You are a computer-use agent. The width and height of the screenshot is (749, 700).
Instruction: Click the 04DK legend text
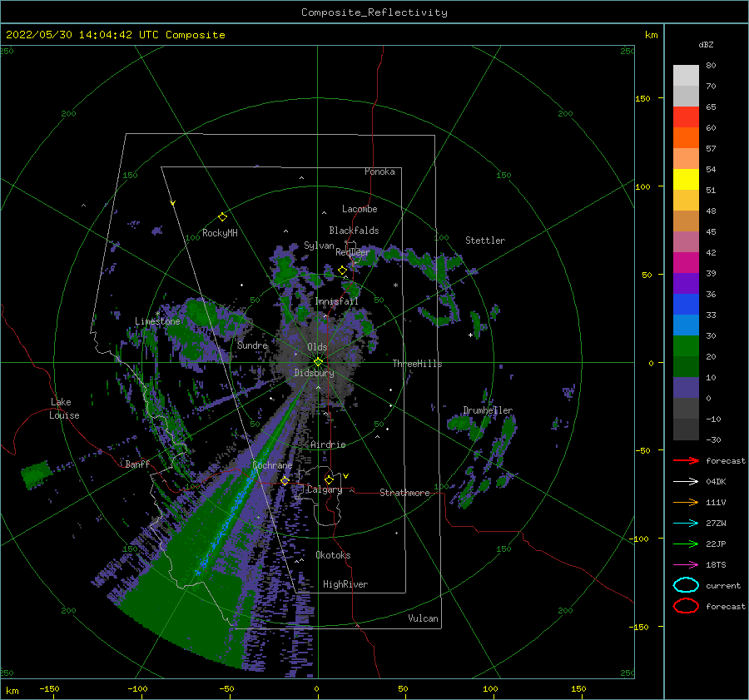coord(716,482)
